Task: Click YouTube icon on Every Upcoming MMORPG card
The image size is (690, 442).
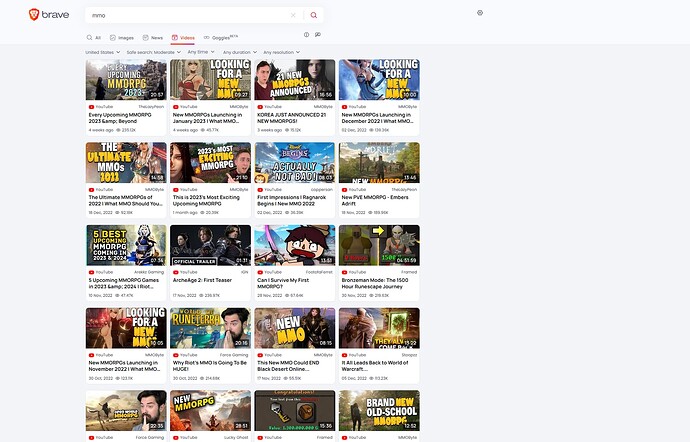Action: [x=91, y=107]
